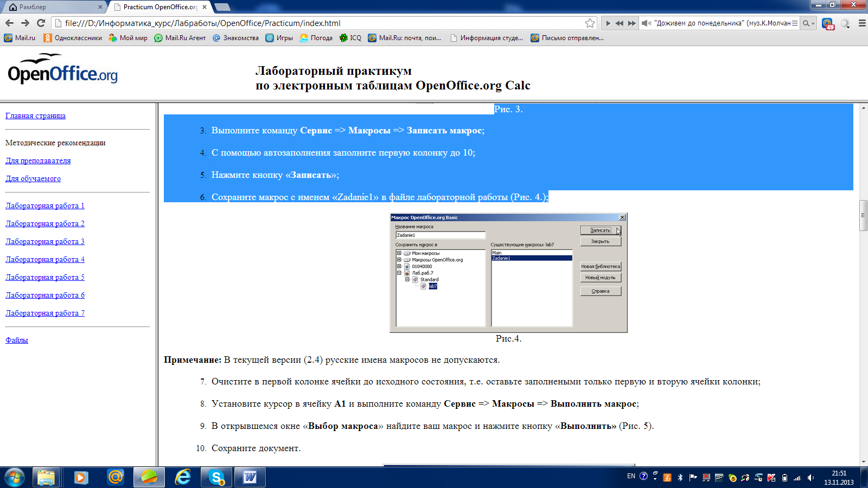868x488 pixels.
Task: Click the page's vertical scrollbar thumb
Action: [x=863, y=215]
